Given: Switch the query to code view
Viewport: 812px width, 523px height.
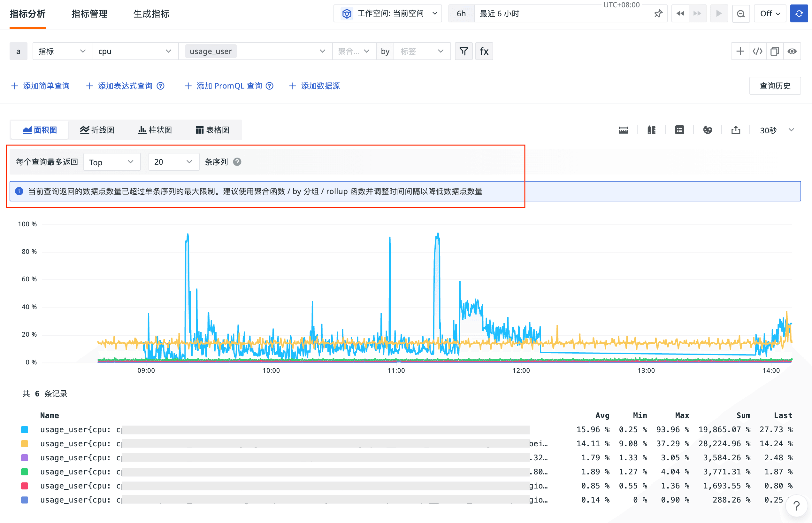Looking at the screenshot, I should coord(757,51).
